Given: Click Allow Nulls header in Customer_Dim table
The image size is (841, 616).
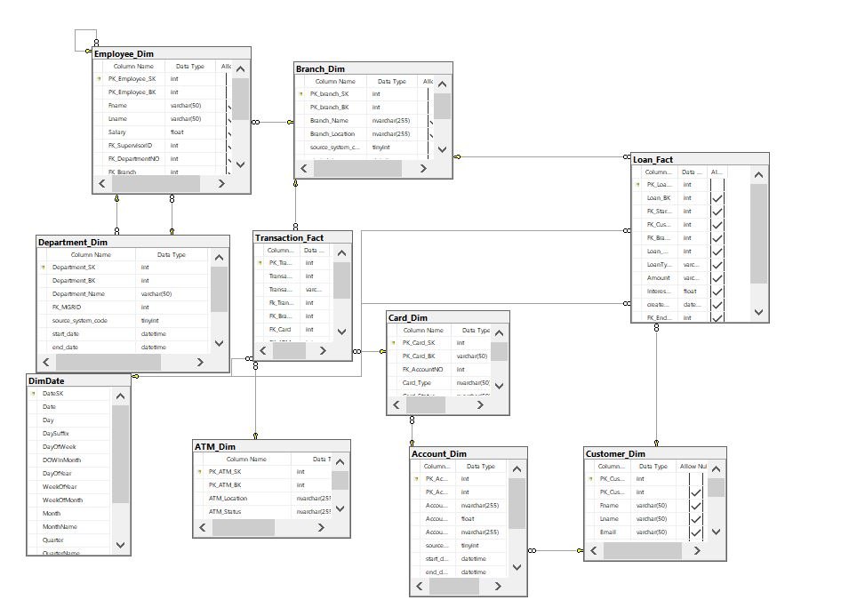Looking at the screenshot, I should (693, 467).
